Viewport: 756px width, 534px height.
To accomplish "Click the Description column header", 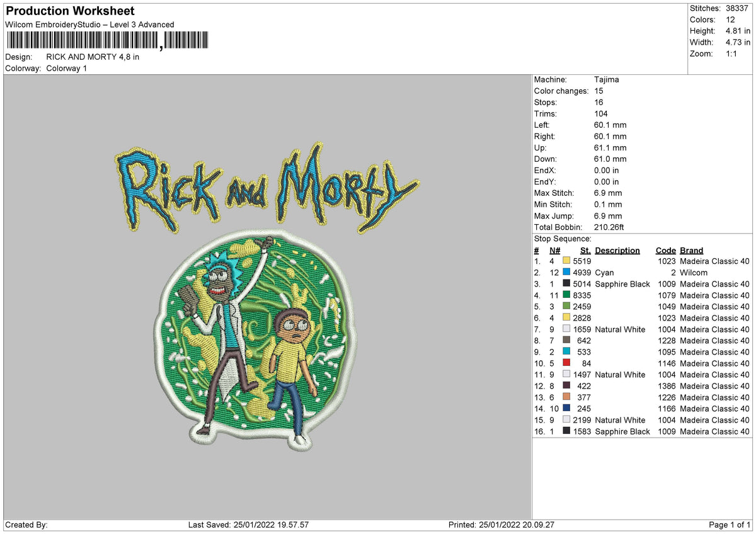I will 617,250.
